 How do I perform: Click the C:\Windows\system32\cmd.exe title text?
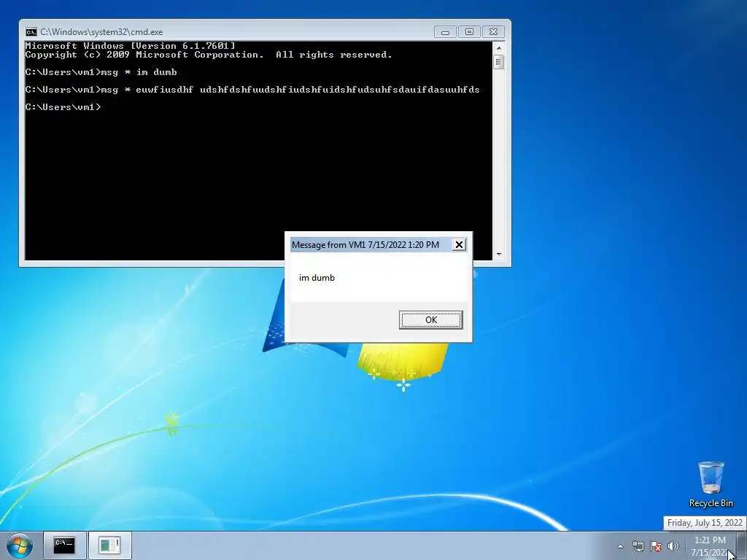tap(101, 32)
